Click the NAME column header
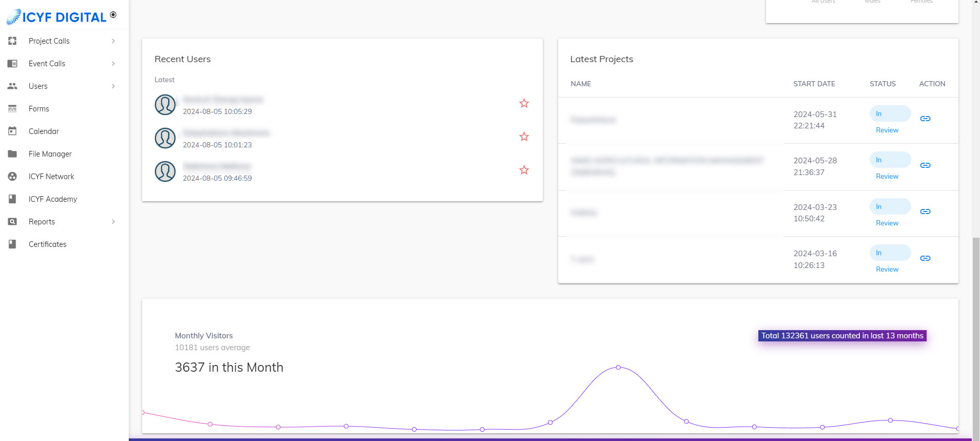The width and height of the screenshot is (980, 441). (581, 84)
